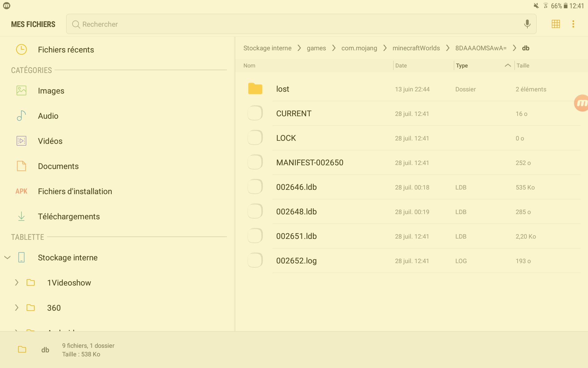Image resolution: width=588 pixels, height=368 pixels.
Task: Open the three-dot overflow menu
Action: (573, 24)
